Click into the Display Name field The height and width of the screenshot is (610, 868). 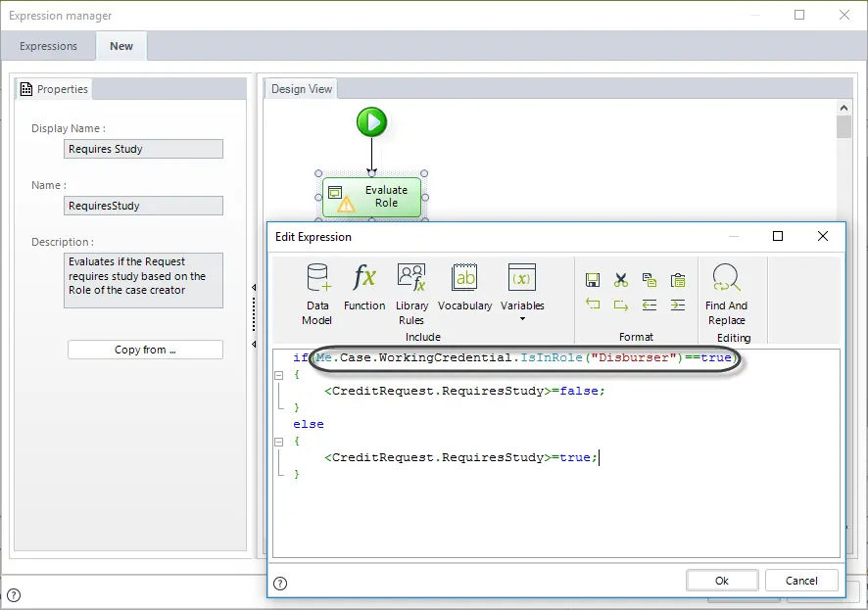[x=143, y=149]
